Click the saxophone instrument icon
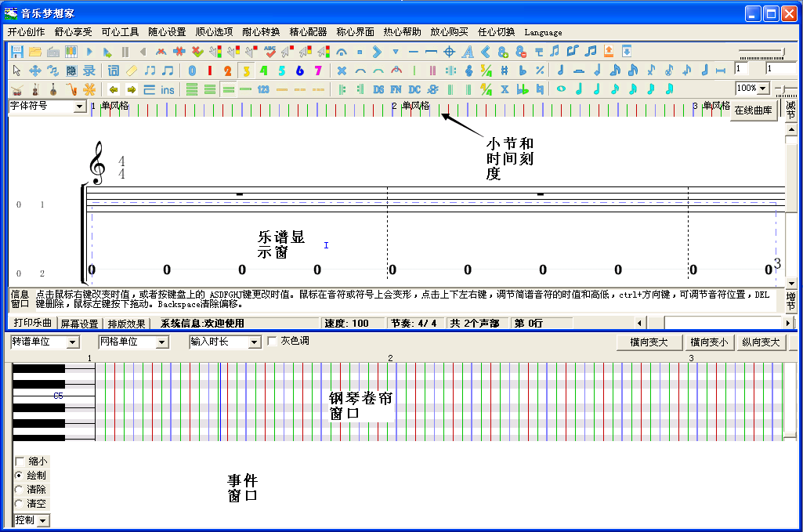803x532 pixels. pyautogui.click(x=71, y=89)
